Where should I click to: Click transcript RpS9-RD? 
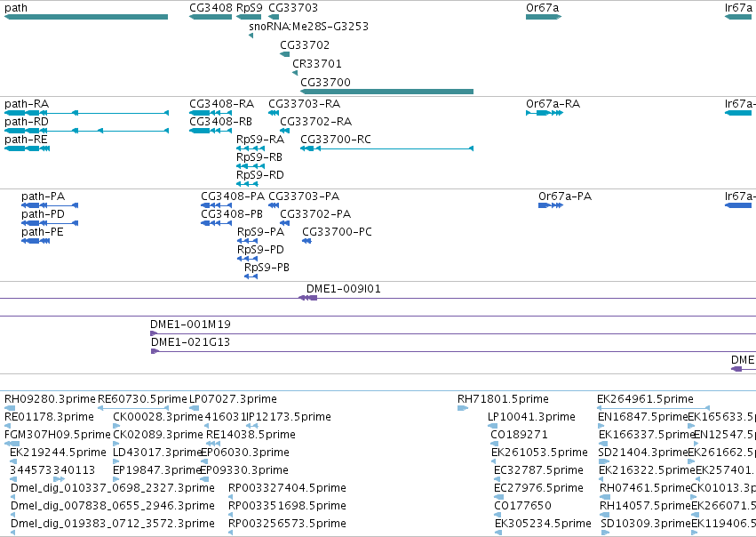coord(247,184)
